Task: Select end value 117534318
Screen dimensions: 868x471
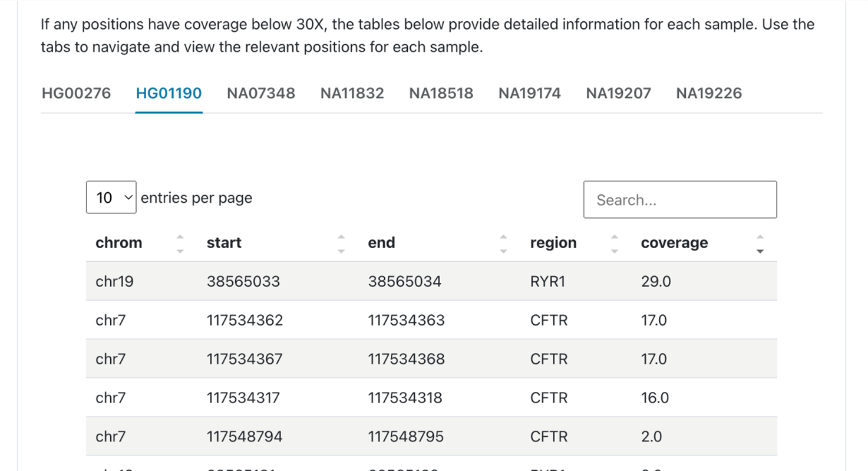Action: click(405, 398)
